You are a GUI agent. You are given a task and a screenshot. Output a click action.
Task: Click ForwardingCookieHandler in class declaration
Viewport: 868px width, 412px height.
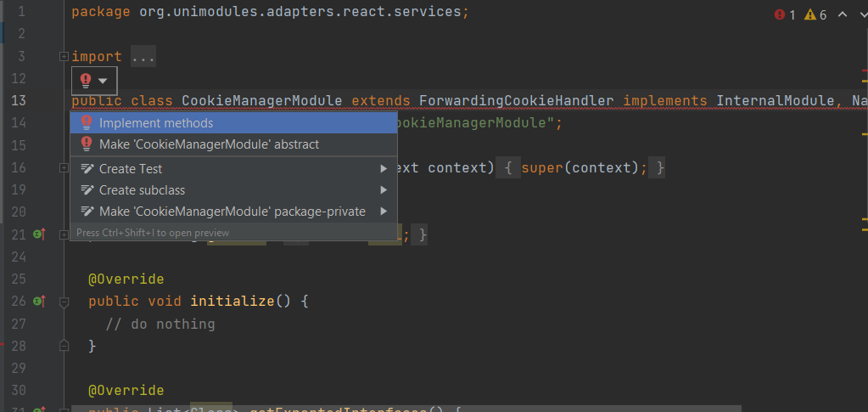click(x=517, y=101)
